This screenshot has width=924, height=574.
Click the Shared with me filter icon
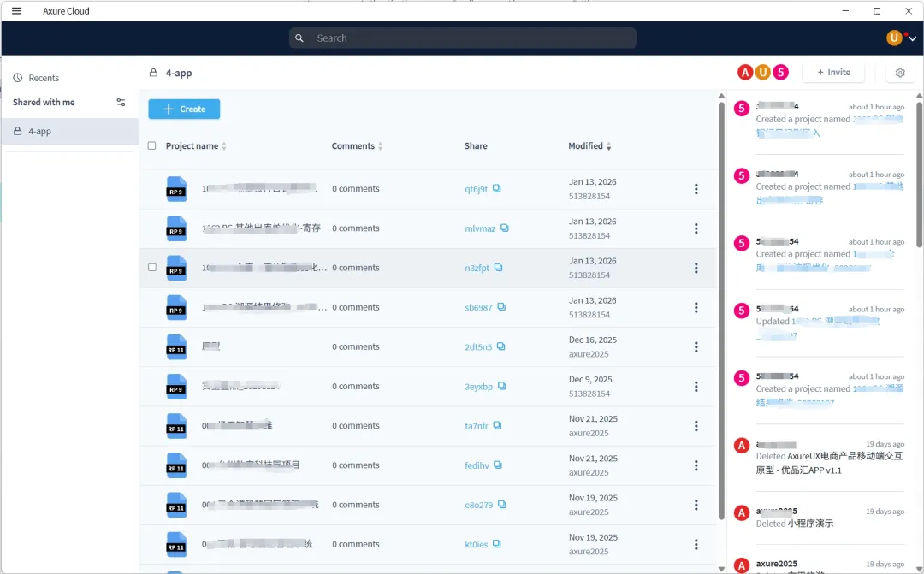point(121,102)
